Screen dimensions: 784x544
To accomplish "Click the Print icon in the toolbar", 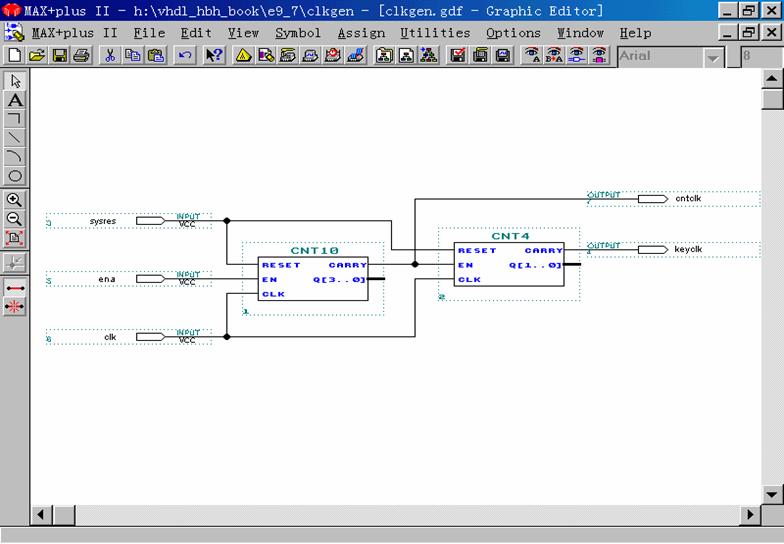I will click(82, 55).
